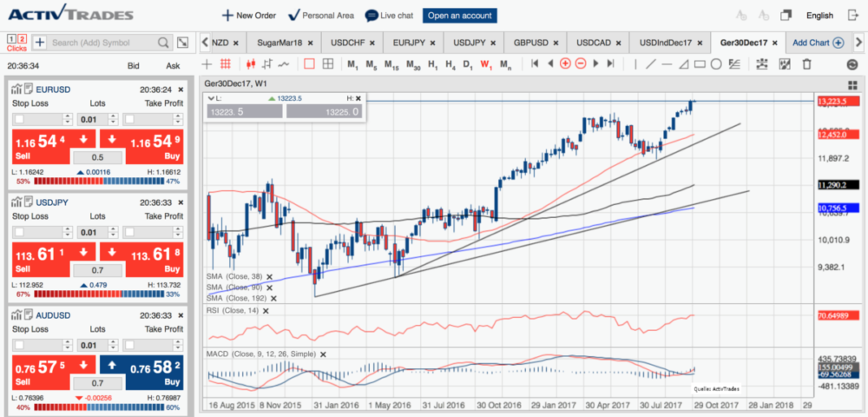Screen dimensions: 868x417
Task: Select the W1 weekly timeframe
Action: click(x=486, y=63)
